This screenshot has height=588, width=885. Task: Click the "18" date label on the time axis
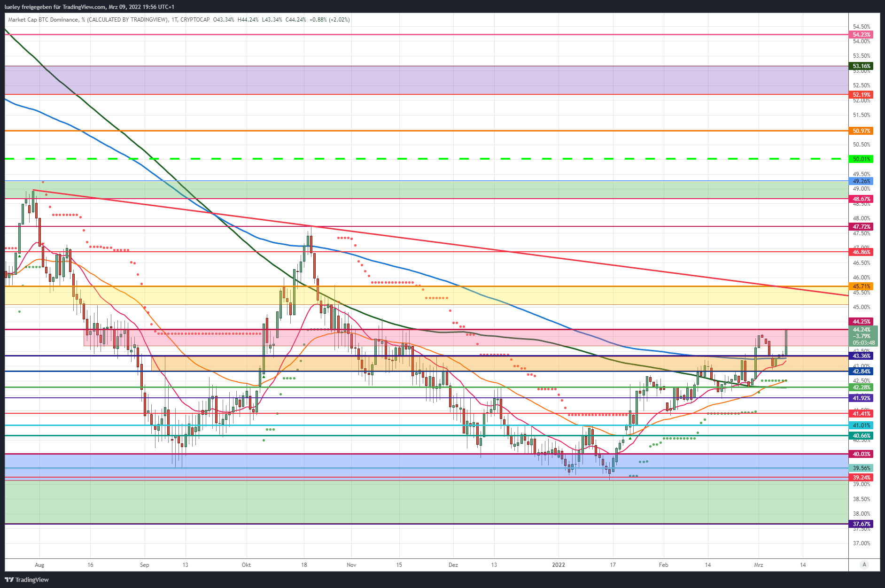(x=304, y=565)
